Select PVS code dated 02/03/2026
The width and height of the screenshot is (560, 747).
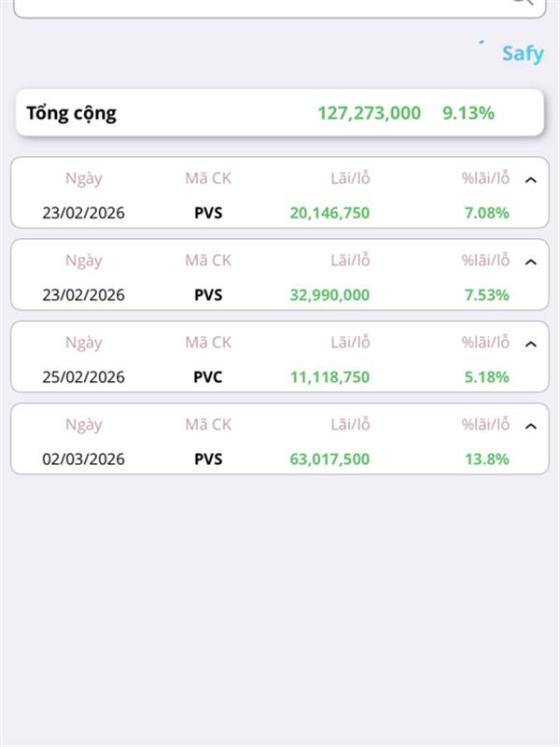[x=208, y=459]
